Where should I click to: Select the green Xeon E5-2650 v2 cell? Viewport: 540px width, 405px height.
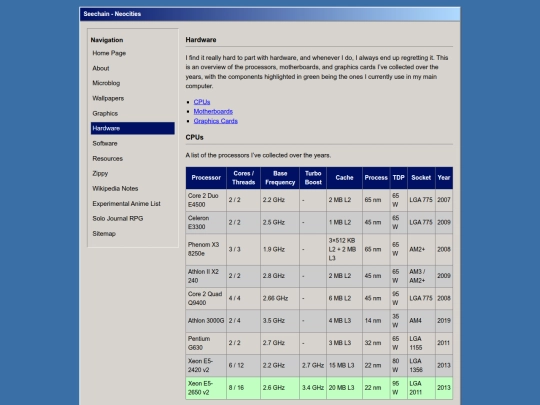click(x=206, y=388)
